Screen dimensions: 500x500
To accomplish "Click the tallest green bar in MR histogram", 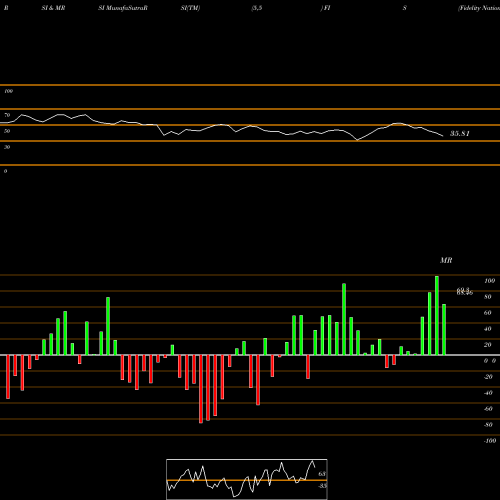I will tap(437, 315).
